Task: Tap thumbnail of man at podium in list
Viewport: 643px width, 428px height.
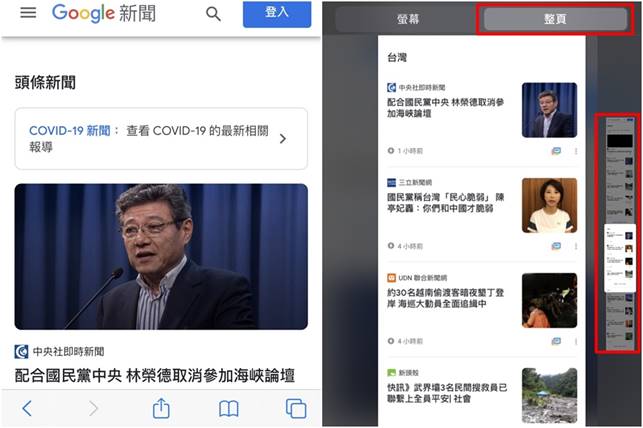Action: [550, 110]
